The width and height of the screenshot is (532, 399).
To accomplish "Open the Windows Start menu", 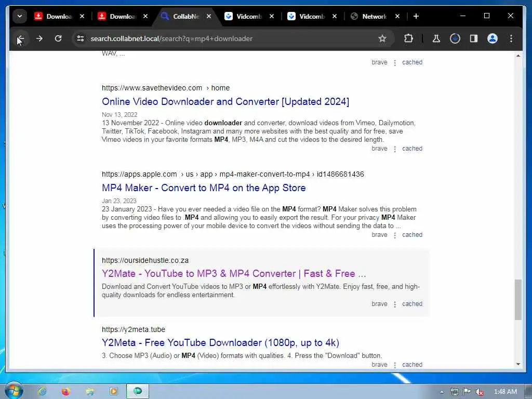I will tap(14, 391).
